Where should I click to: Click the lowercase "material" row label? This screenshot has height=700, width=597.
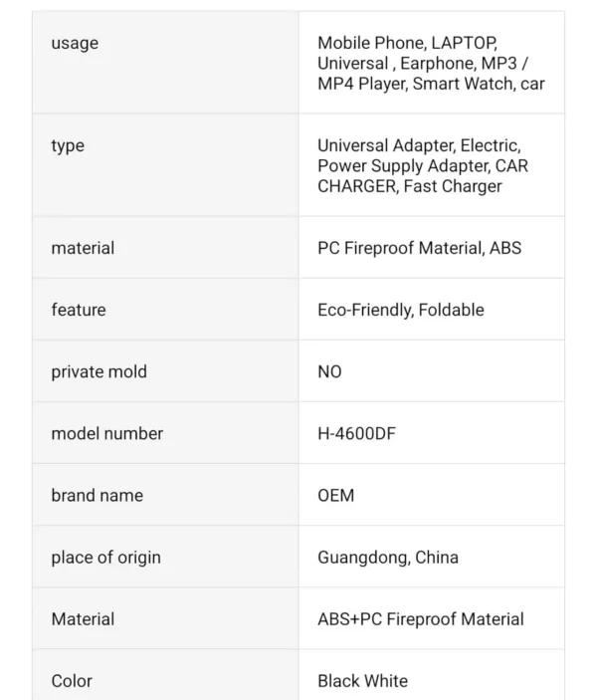pyautogui.click(x=83, y=248)
